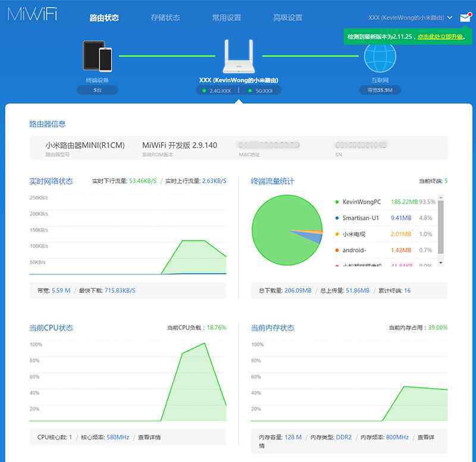Click the yellow 小米电视 legend dot
This screenshot has width=476, height=462.
tap(337, 234)
